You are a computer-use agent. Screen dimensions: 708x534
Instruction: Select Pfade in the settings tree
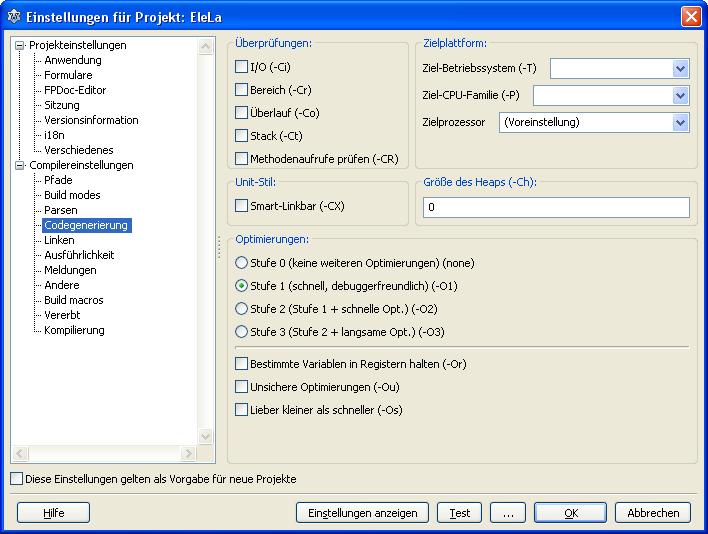click(x=58, y=180)
